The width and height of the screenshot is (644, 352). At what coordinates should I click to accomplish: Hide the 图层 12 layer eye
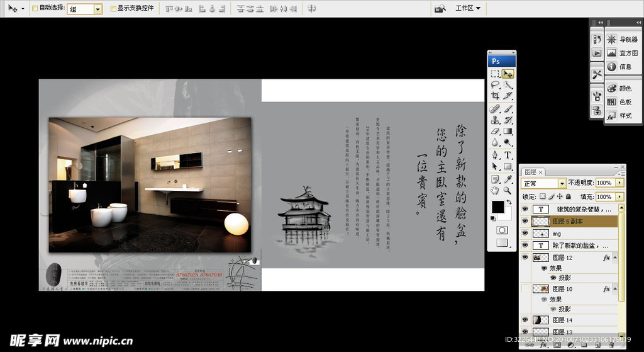tap(525, 258)
